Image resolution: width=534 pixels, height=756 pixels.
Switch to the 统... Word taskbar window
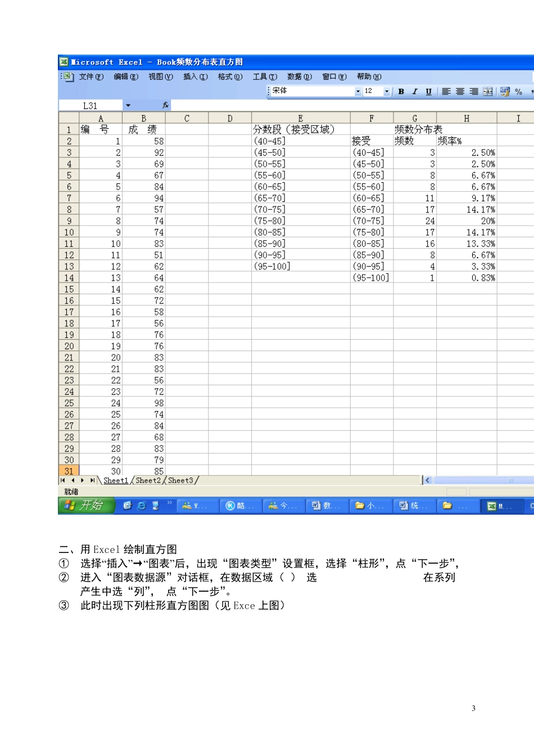point(413,506)
